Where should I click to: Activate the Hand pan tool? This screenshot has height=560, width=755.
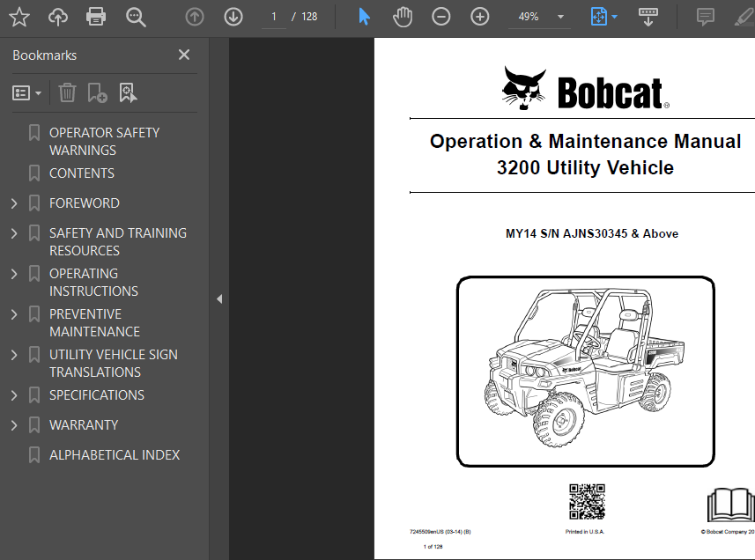click(x=403, y=17)
